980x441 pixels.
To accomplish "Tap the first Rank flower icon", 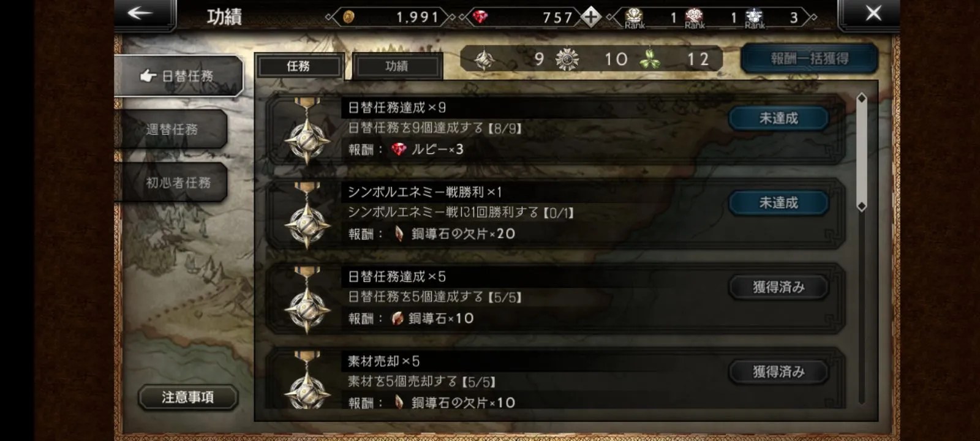I will coord(634,17).
